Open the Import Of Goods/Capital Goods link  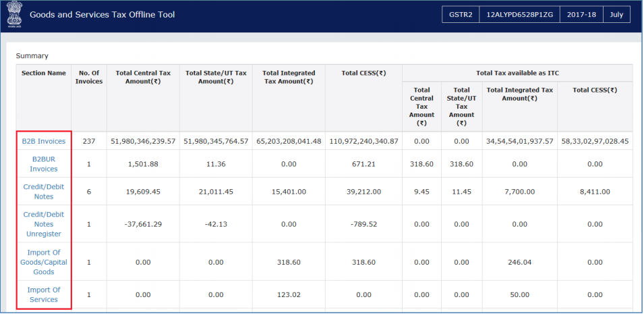(x=44, y=262)
